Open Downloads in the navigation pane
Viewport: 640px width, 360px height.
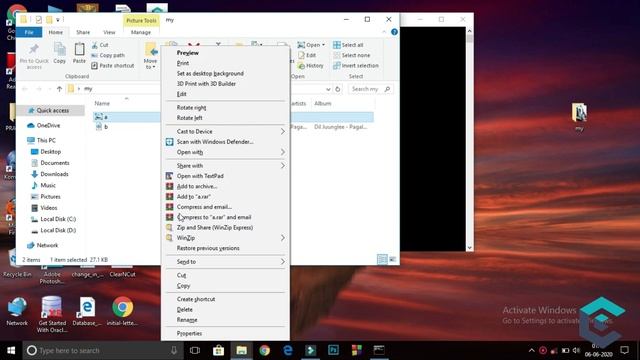coord(54,174)
